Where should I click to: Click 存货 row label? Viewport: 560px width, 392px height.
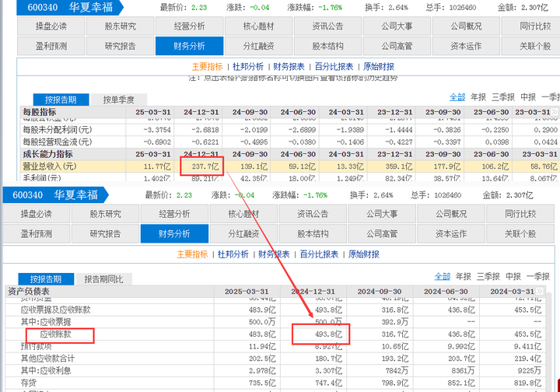tap(29, 383)
